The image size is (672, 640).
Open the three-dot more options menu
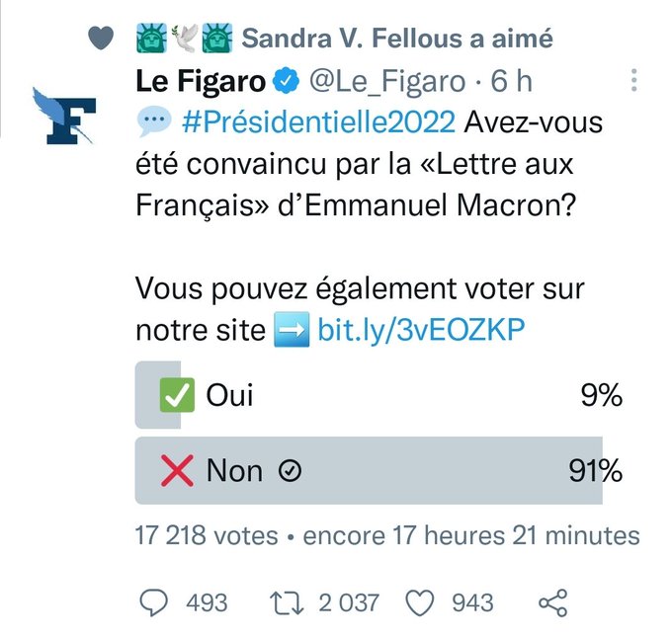click(x=633, y=81)
